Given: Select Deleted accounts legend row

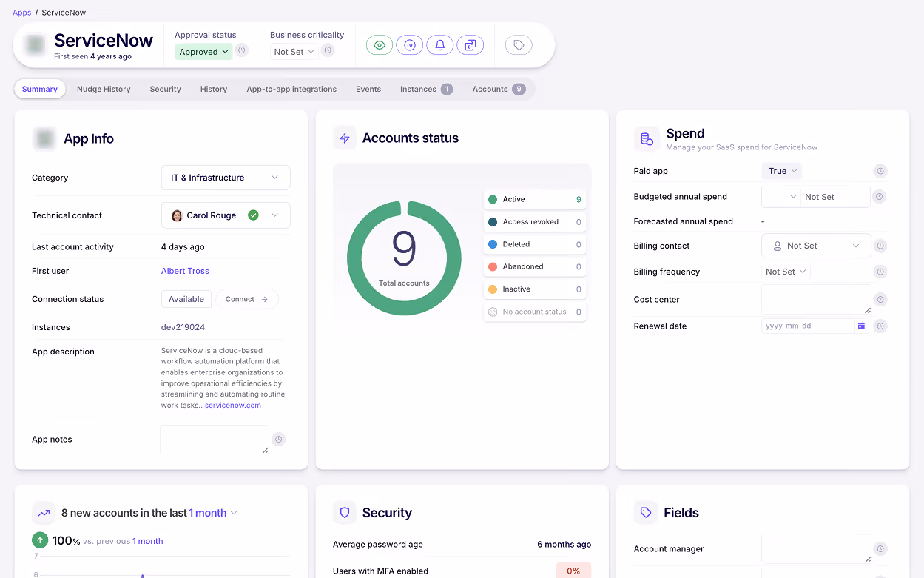Looking at the screenshot, I should click(x=535, y=244).
